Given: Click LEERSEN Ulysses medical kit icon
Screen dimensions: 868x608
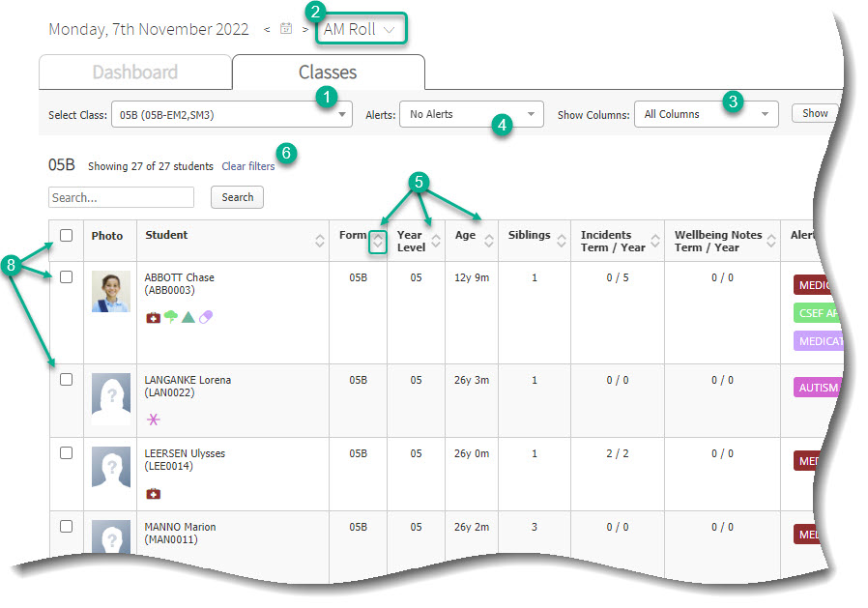Looking at the screenshot, I should coord(154,493).
